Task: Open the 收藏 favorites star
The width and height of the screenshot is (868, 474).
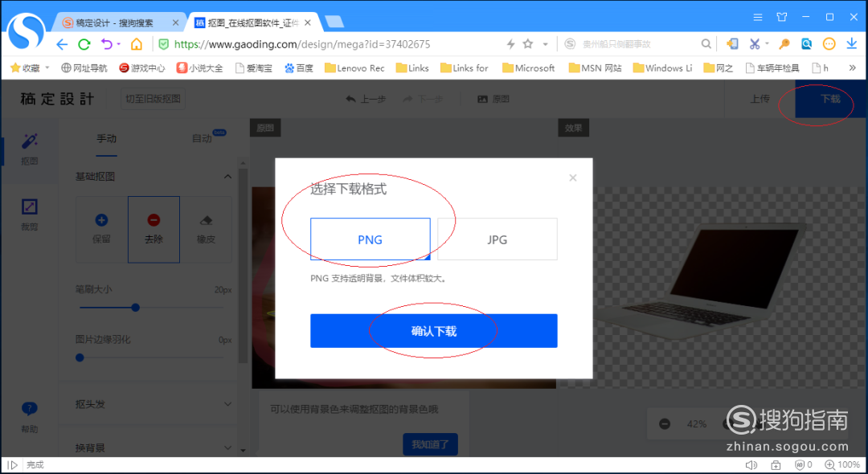Action: (x=15, y=67)
